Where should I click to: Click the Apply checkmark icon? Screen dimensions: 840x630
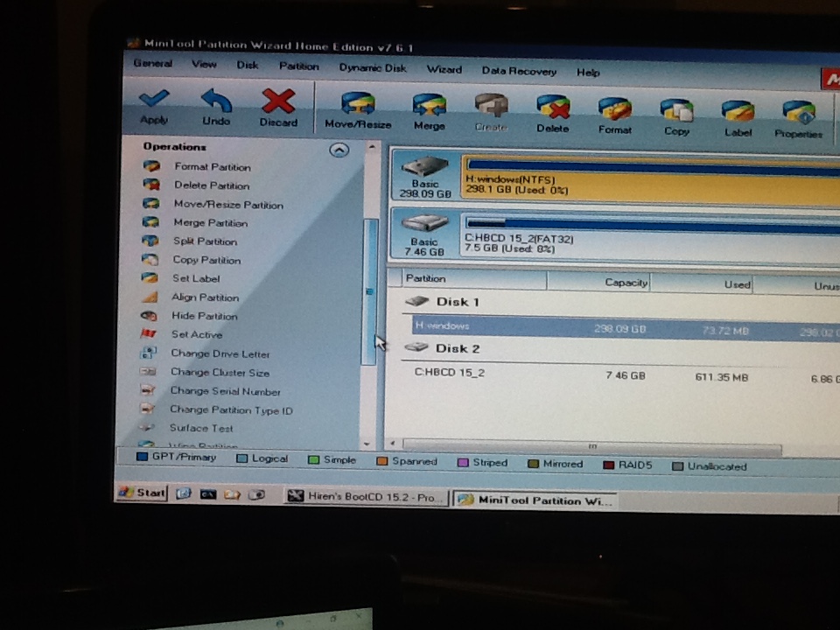click(154, 99)
